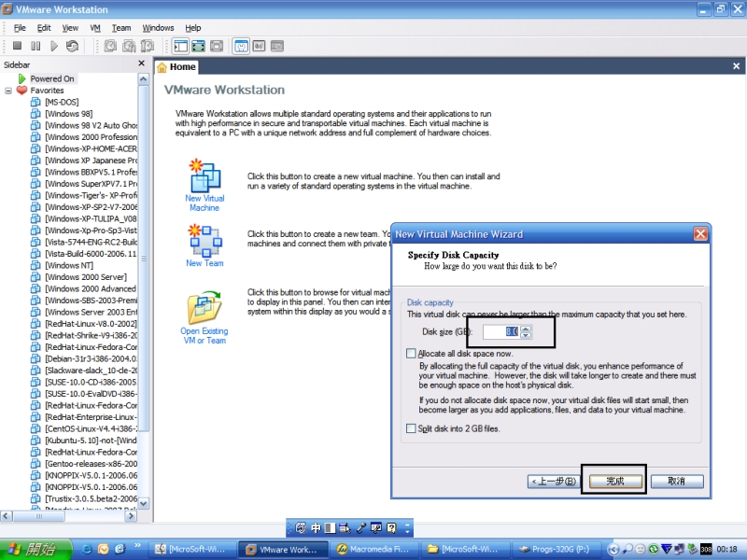Open the Edit menu
747x560 pixels.
[x=44, y=28]
